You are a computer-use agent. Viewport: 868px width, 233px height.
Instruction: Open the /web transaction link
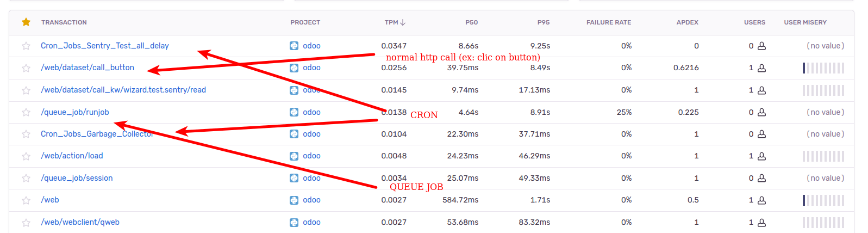click(x=50, y=200)
